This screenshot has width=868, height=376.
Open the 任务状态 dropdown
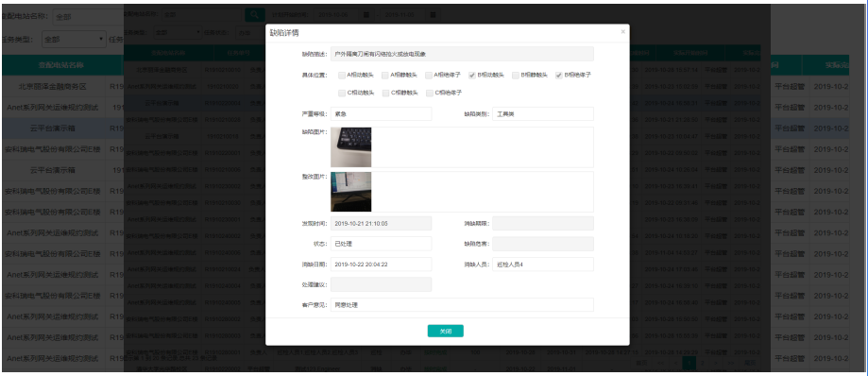pos(250,33)
